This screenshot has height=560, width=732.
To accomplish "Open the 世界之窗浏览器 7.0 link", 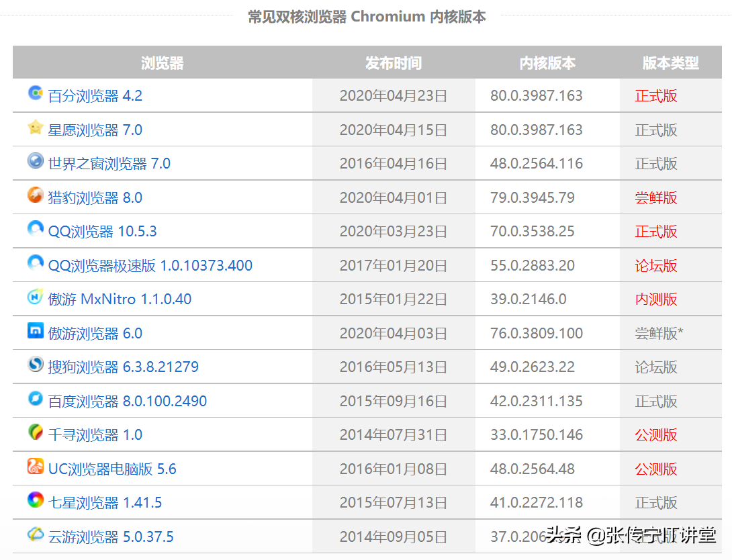I will [109, 163].
